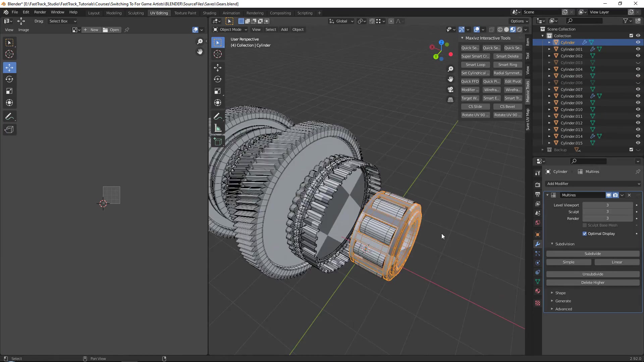Open the Render menu
The width and height of the screenshot is (644, 362).
tap(40, 12)
